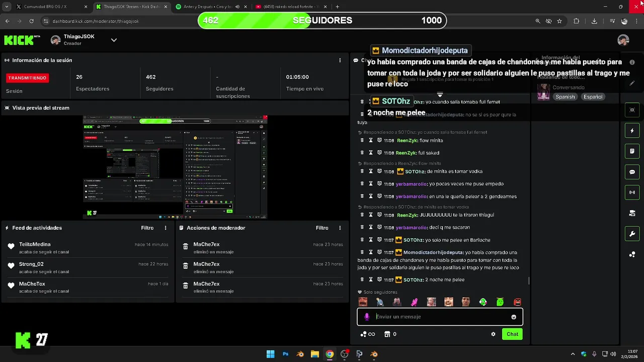The height and width of the screenshot is (362, 644).
Task: Open a new browser tab
Action: pos(337,7)
